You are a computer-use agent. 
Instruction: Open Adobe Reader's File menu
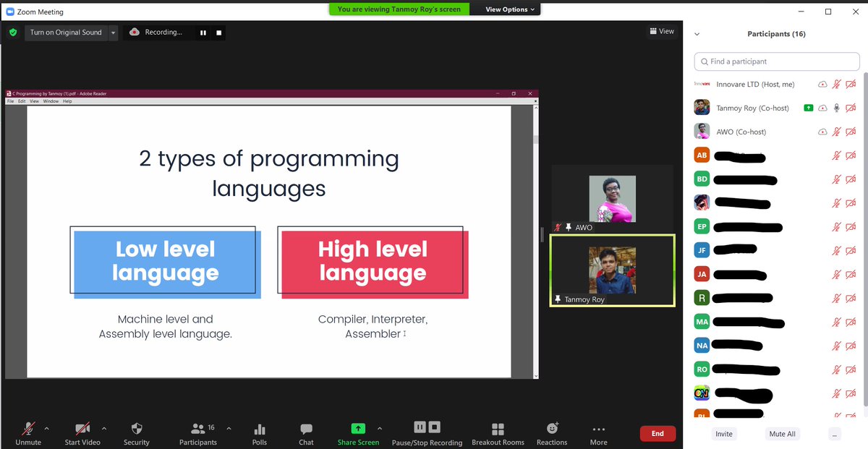point(11,101)
